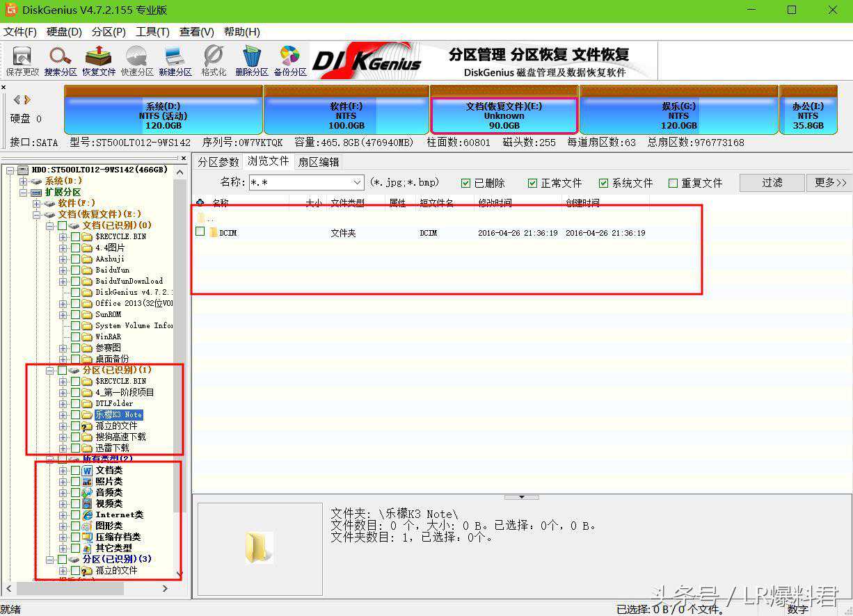Open the 备份分区 (Backup Partition) tool
Viewport: 853px width, 616px height.
coord(289,60)
